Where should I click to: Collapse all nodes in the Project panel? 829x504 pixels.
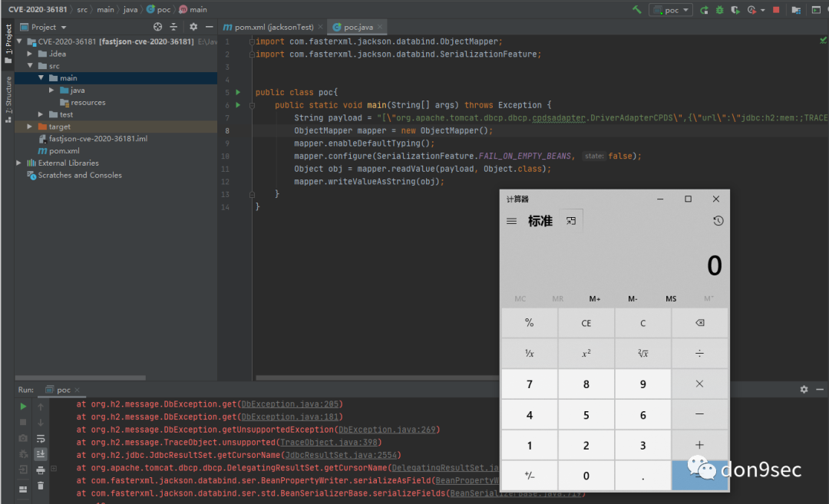pos(173,27)
